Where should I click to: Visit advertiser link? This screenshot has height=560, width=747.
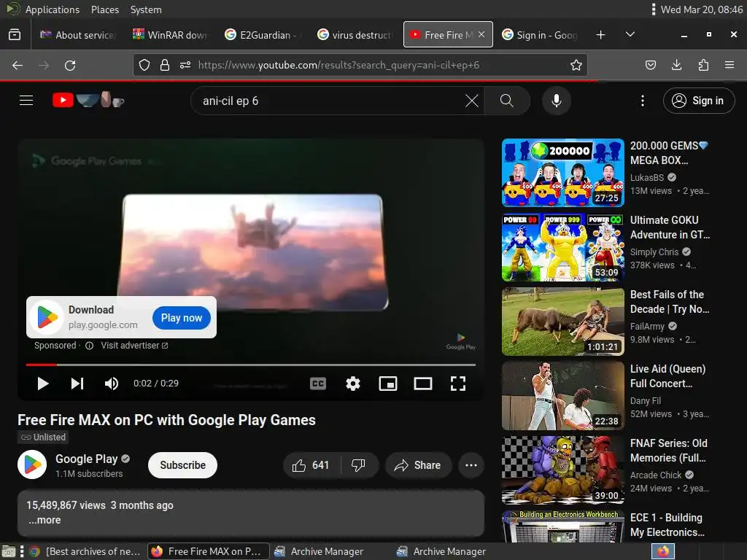pos(134,345)
